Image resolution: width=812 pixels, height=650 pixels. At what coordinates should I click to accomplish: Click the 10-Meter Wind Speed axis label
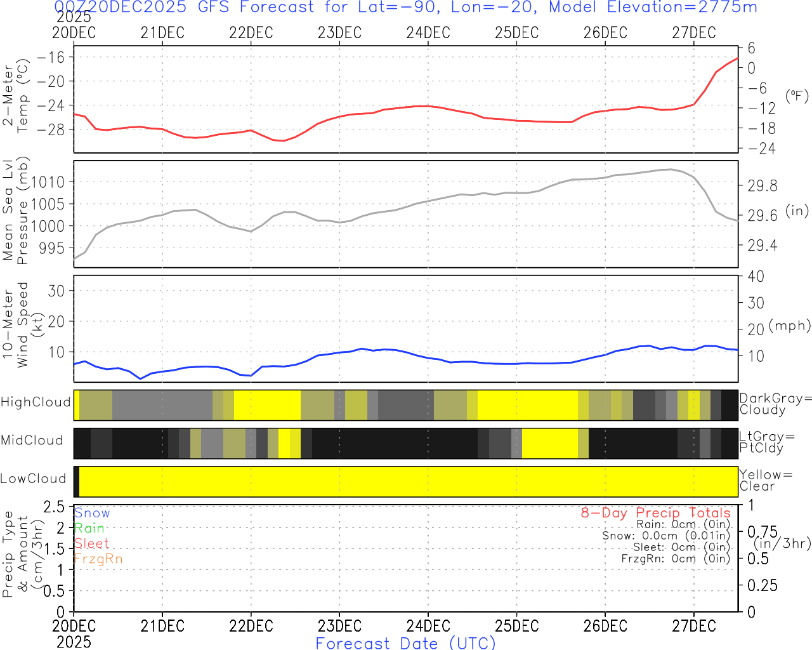tap(15, 325)
